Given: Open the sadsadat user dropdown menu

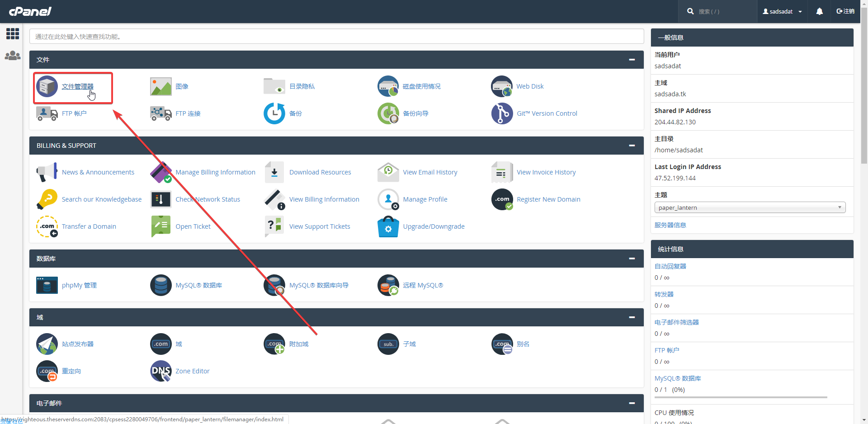Looking at the screenshot, I should pyautogui.click(x=783, y=11).
